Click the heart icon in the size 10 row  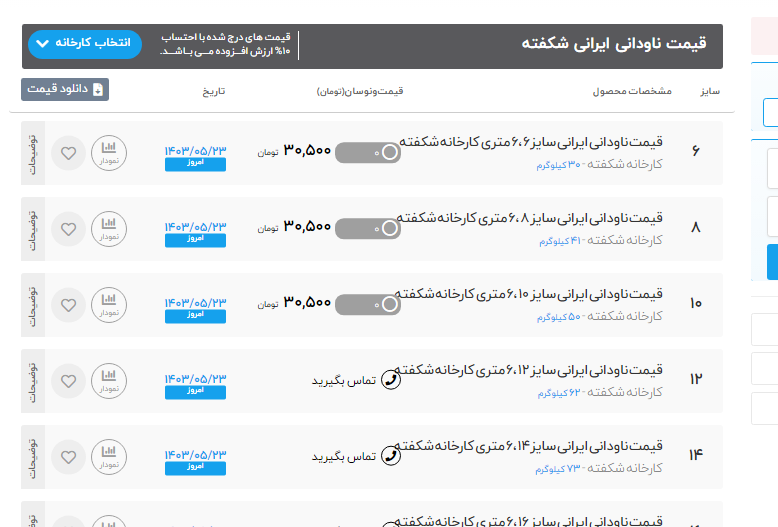coord(68,305)
